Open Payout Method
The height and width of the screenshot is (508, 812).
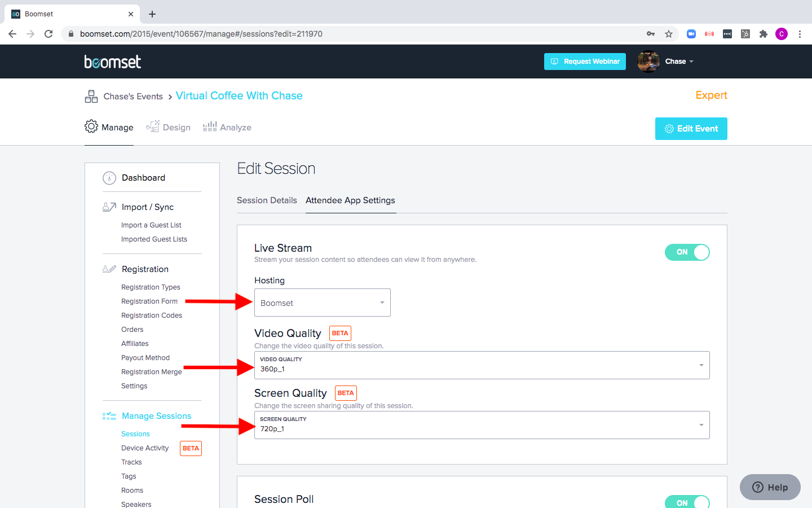point(145,358)
